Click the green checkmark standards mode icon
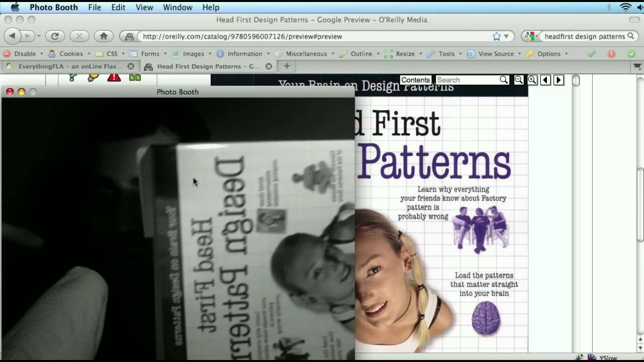 pyautogui.click(x=592, y=54)
